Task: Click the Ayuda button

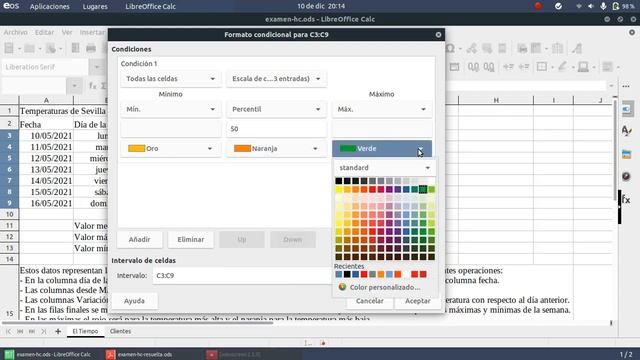Action: pos(134,301)
